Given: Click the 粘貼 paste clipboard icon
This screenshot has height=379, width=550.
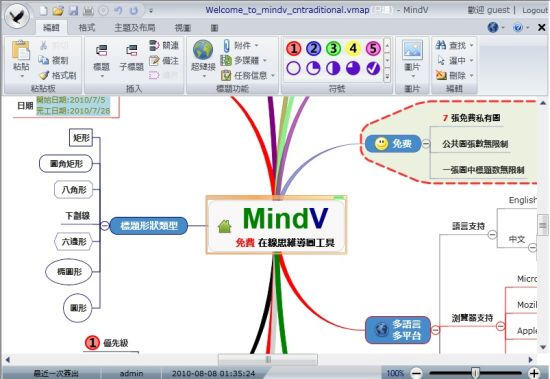Looking at the screenshot, I should point(21,50).
